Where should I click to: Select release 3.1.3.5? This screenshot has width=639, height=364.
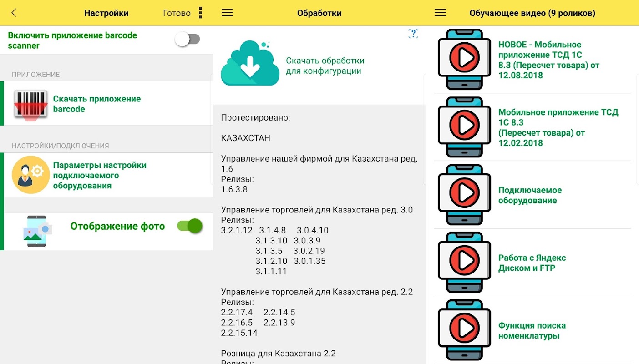coord(269,251)
